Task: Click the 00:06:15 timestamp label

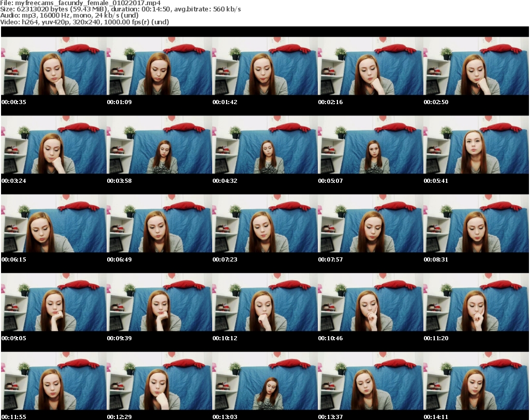Action: pyautogui.click(x=14, y=259)
